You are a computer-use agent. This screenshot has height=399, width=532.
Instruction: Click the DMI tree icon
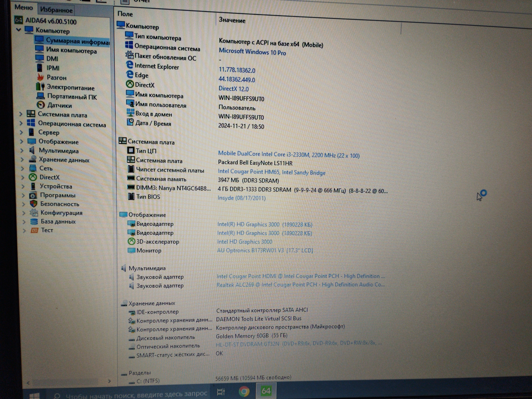pyautogui.click(x=39, y=58)
